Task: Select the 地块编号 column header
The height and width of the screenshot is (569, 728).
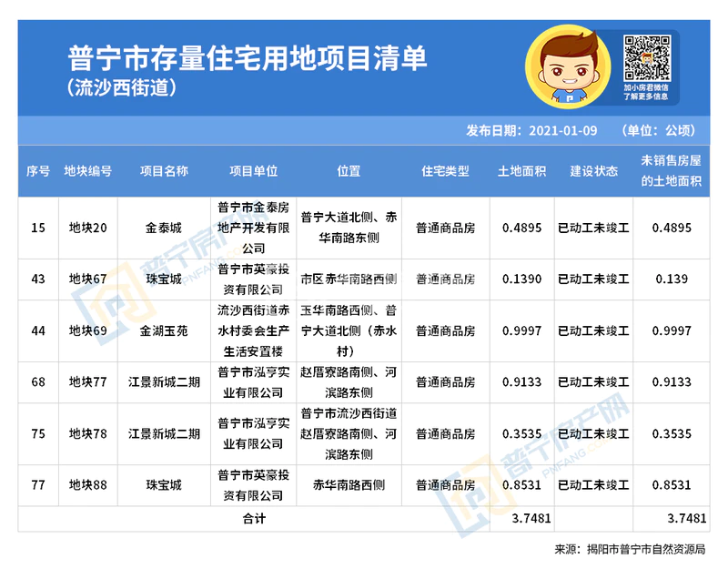Action: click(x=88, y=171)
